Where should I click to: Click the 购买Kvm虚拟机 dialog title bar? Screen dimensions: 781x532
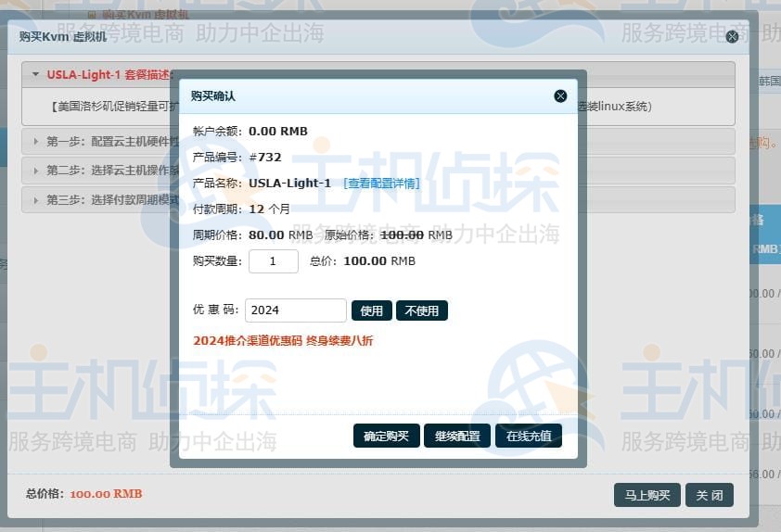click(x=371, y=37)
